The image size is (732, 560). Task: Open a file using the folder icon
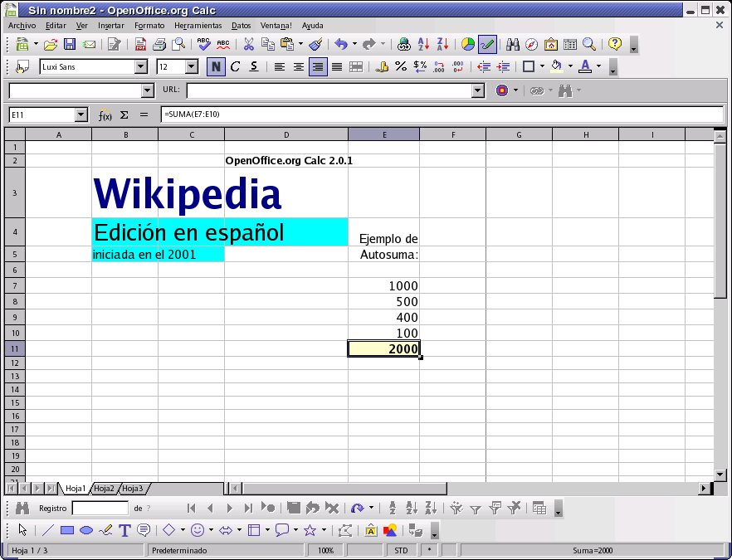(51, 44)
